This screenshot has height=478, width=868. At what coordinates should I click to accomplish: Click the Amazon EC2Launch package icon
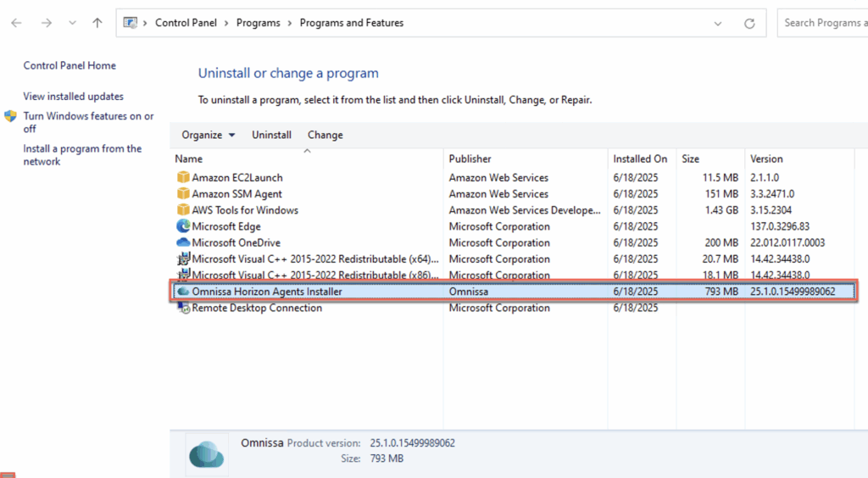pos(183,178)
